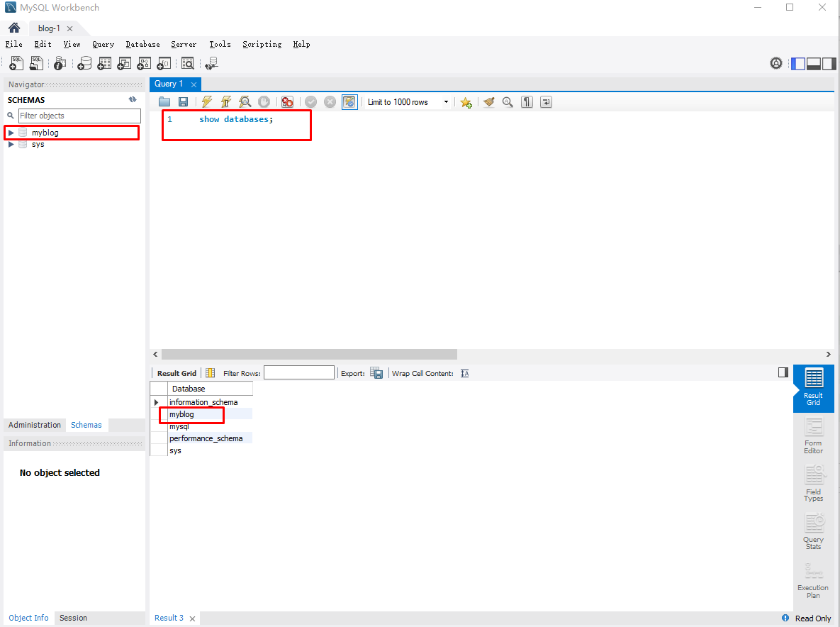Select myblog schema in navigator
Image resolution: width=840 pixels, height=627 pixels.
pyautogui.click(x=45, y=133)
